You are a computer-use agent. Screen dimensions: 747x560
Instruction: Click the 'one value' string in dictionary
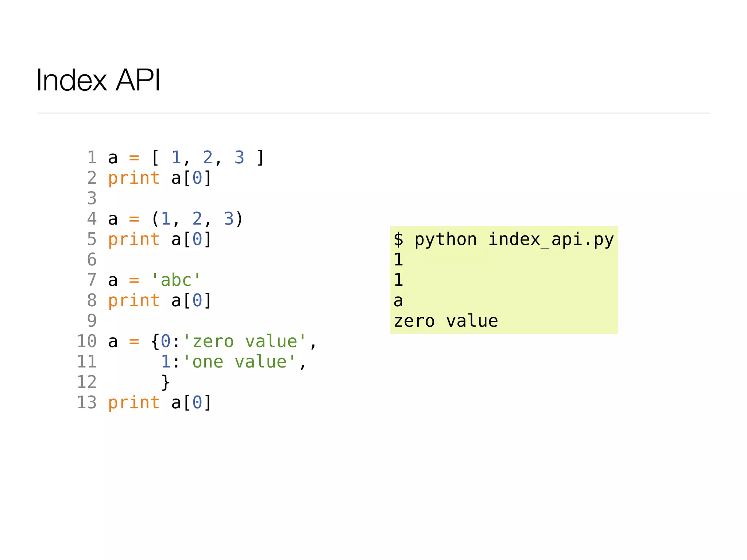pyautogui.click(x=239, y=362)
